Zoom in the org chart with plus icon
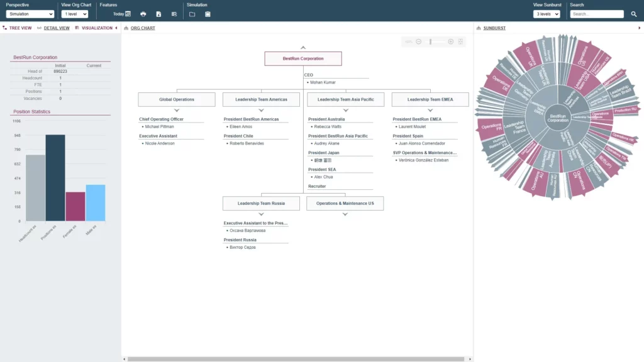 (x=450, y=41)
